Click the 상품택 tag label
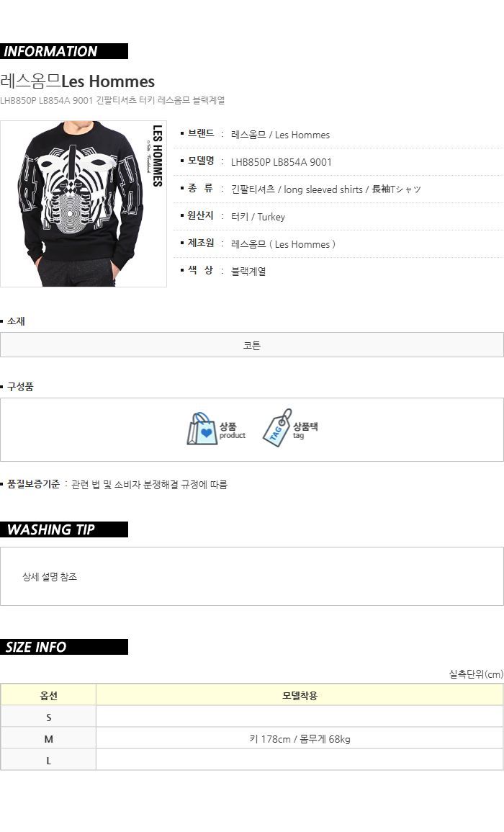The height and width of the screenshot is (832, 504). [305, 426]
